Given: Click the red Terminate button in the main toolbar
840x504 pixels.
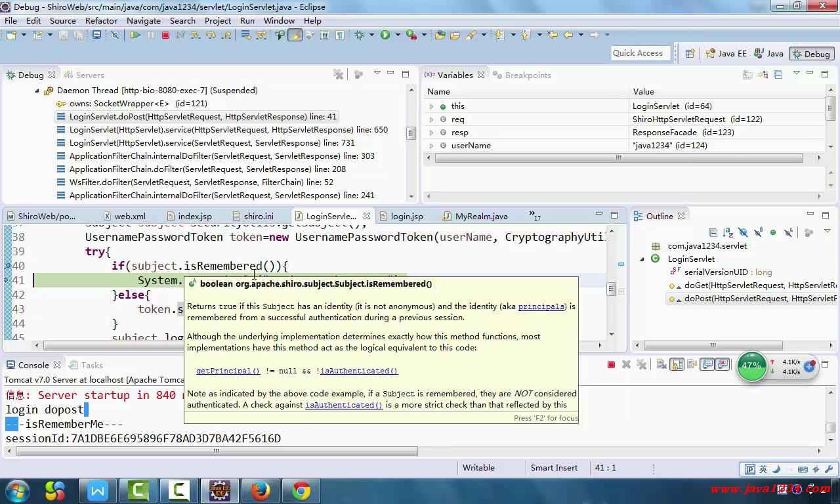Looking at the screenshot, I should click(x=165, y=35).
